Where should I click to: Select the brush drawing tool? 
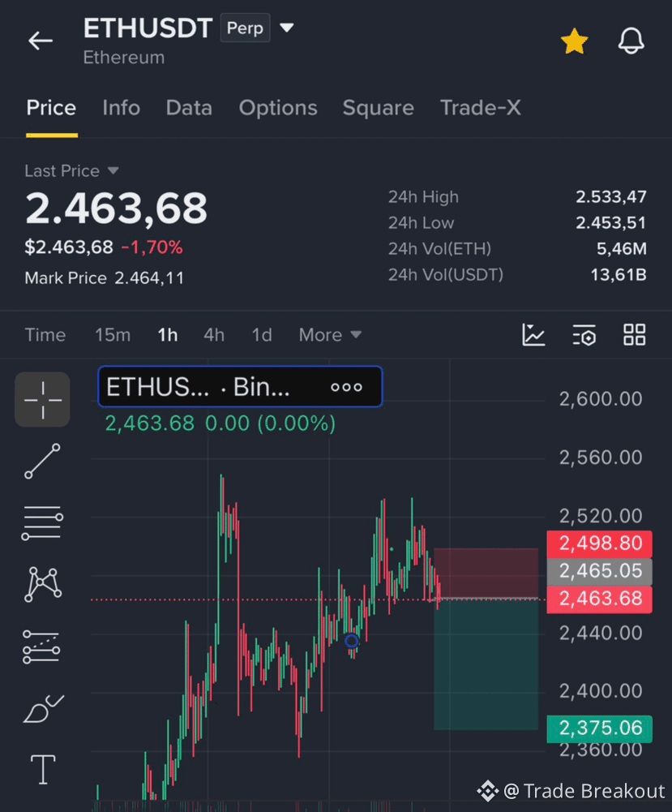(44, 708)
